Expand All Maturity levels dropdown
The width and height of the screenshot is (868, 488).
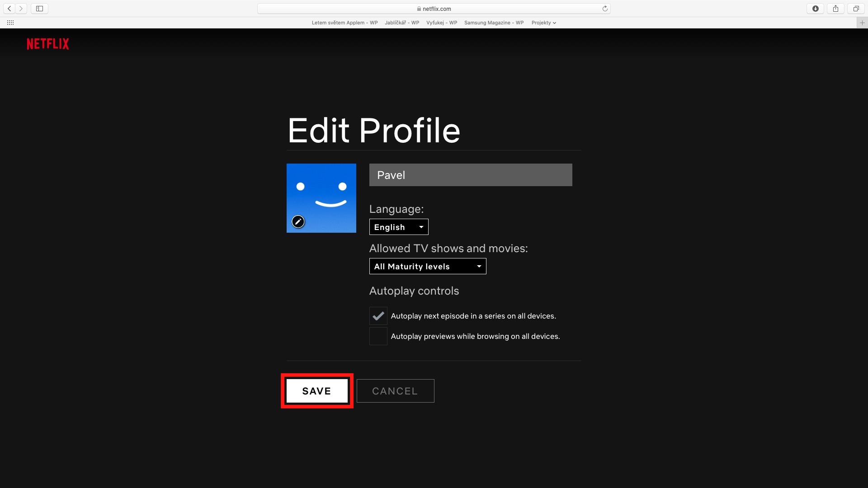tap(427, 266)
